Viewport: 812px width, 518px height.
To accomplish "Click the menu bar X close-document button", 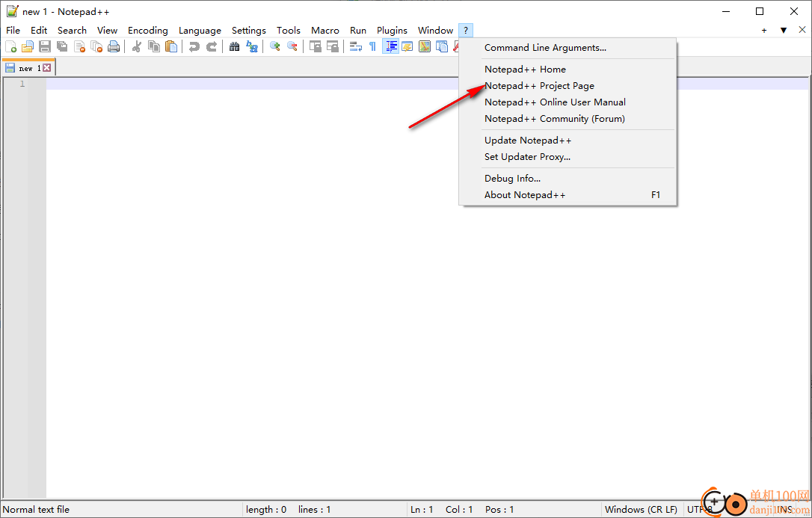I will (802, 30).
